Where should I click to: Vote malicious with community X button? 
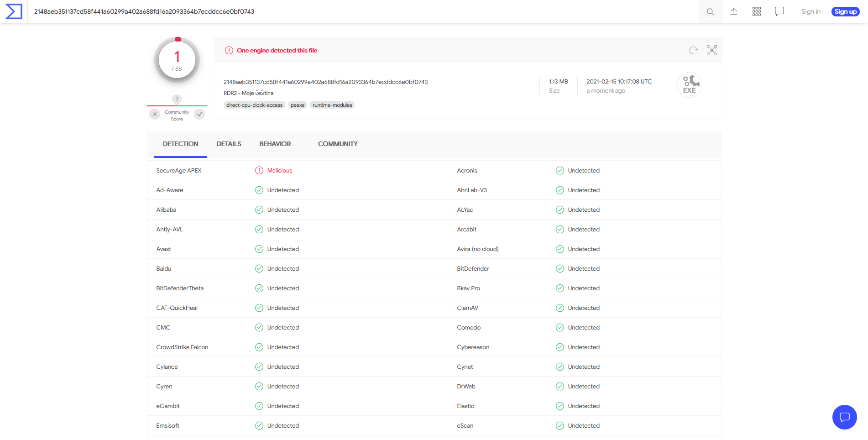tap(155, 114)
